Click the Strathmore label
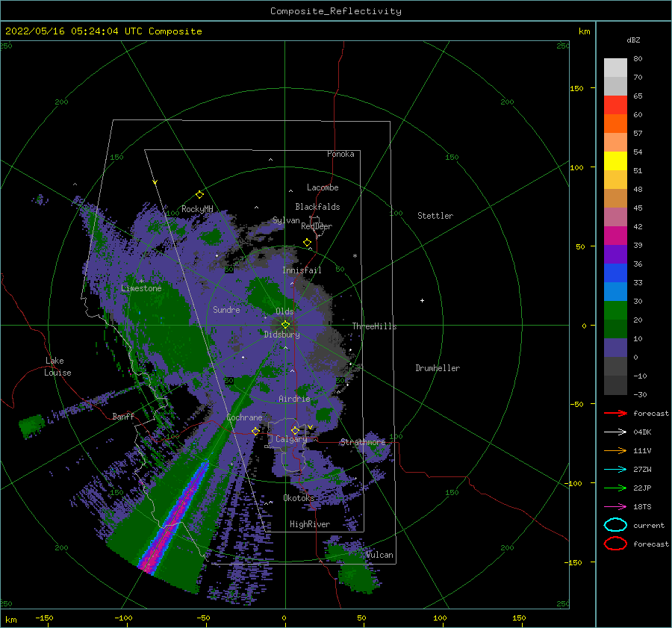The height and width of the screenshot is (628, 672). tap(363, 442)
